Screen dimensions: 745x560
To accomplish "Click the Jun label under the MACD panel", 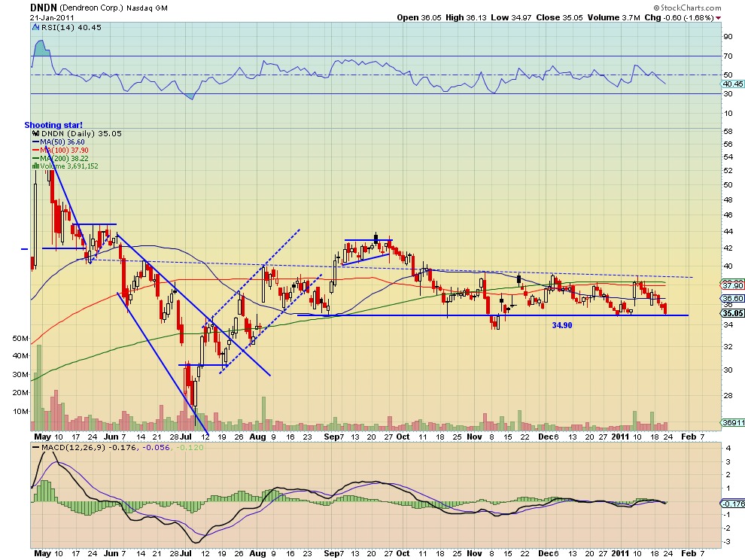I will 111,553.
